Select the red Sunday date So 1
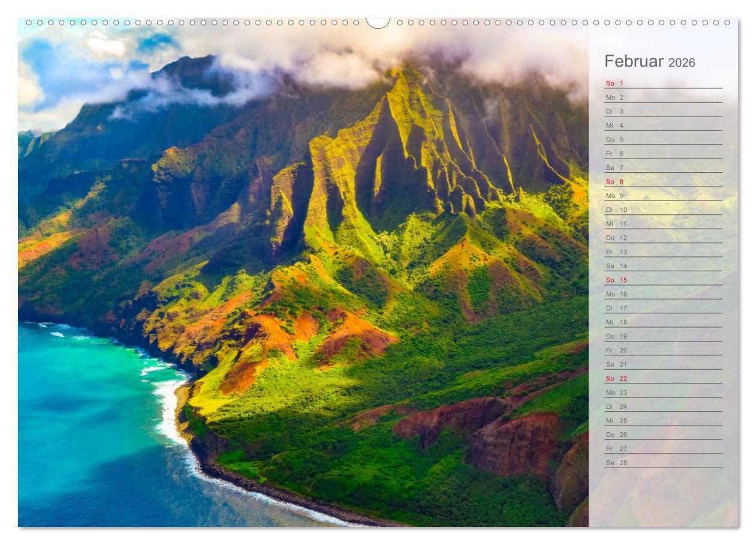This screenshot has height=545, width=756. 613,83
